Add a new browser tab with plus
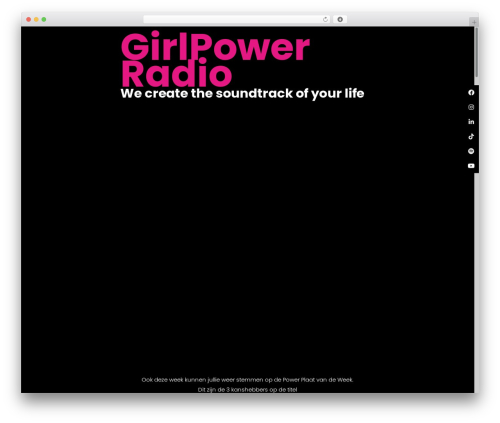Image resolution: width=500 pixels, height=423 pixels. [474, 22]
